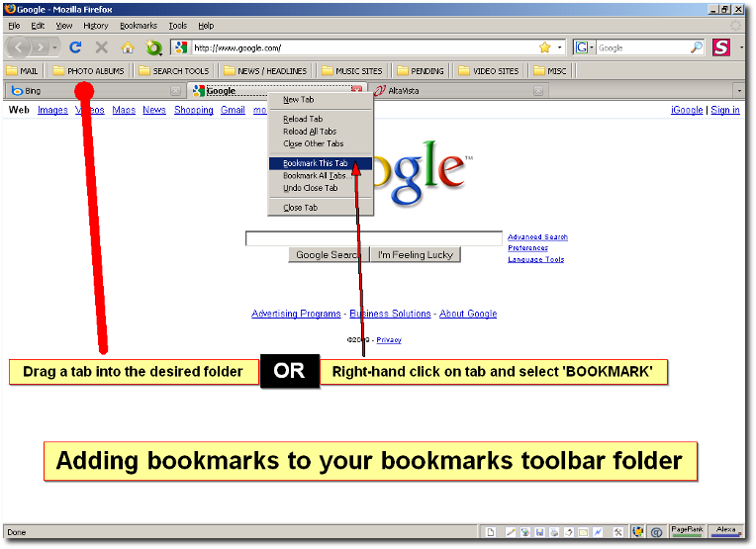The image size is (756, 549).
Task: Click the Google Search button
Action: coord(329,255)
